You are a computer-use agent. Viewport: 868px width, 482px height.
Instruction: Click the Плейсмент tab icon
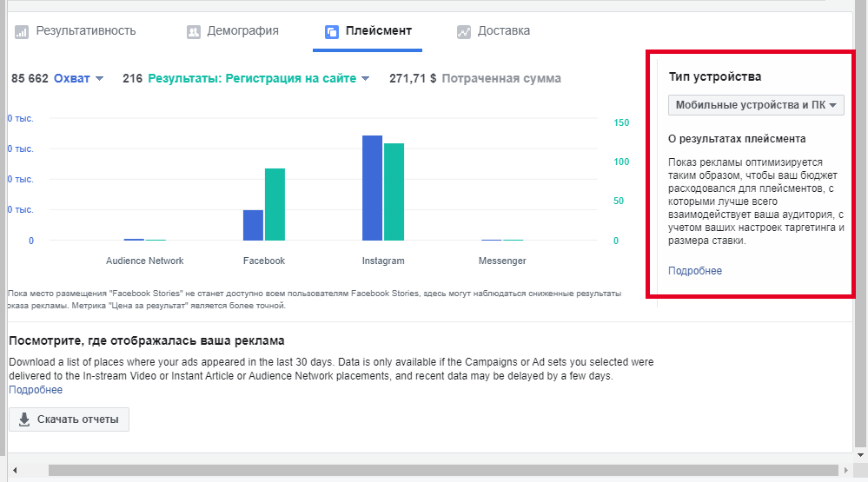(x=331, y=32)
